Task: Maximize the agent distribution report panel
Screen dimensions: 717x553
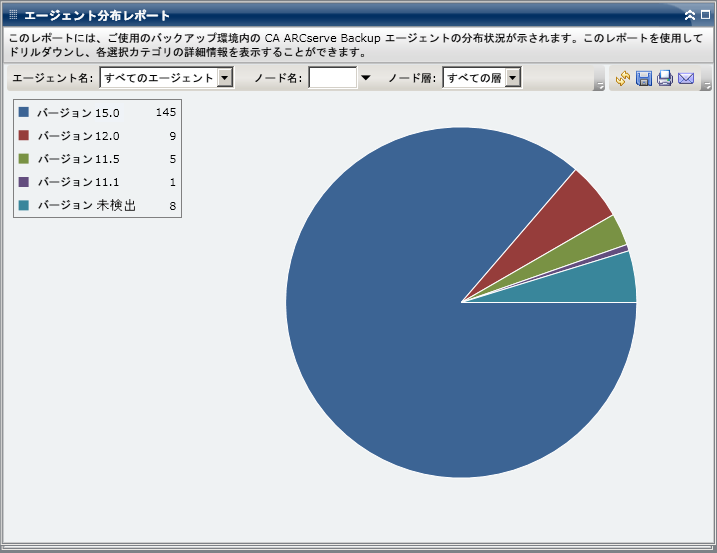Action: pyautogui.click(x=705, y=16)
